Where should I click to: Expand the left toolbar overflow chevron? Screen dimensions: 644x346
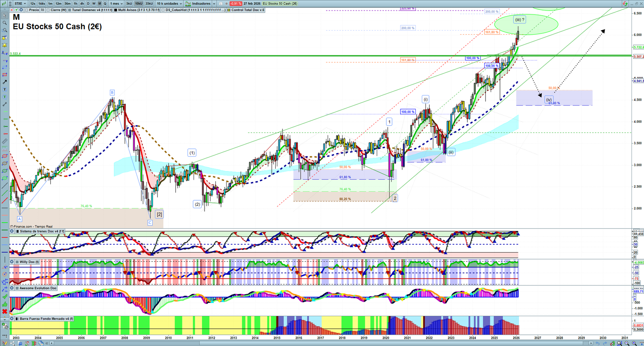point(4,319)
